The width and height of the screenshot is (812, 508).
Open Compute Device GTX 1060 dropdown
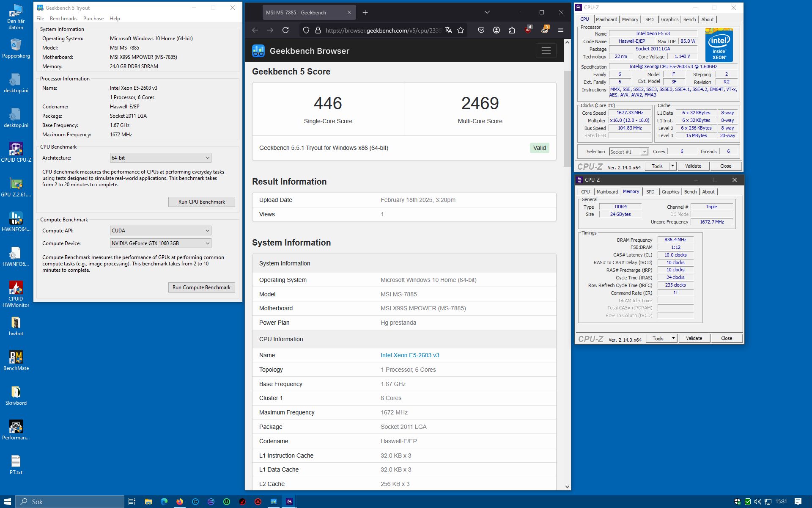[160, 243]
